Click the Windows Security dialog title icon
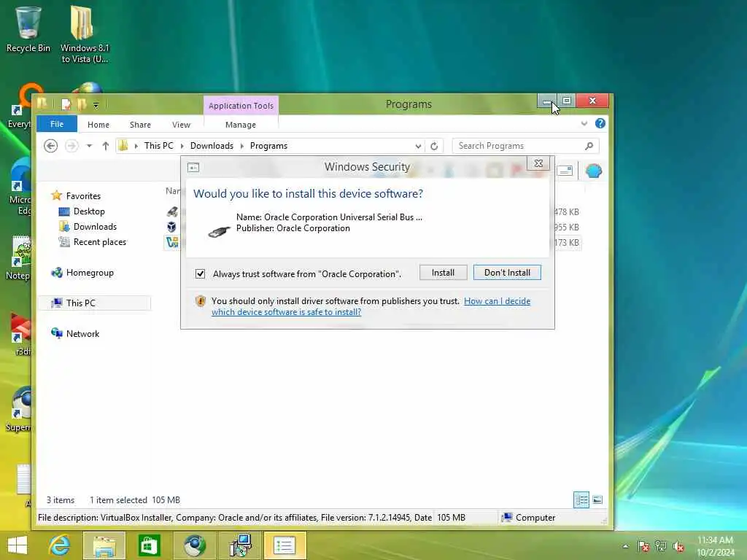This screenshot has height=560, width=747. click(193, 167)
